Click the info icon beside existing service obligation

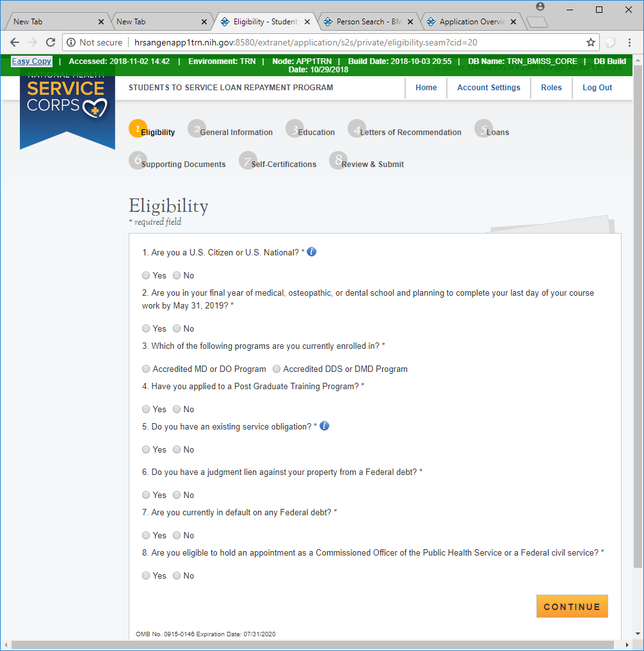325,426
